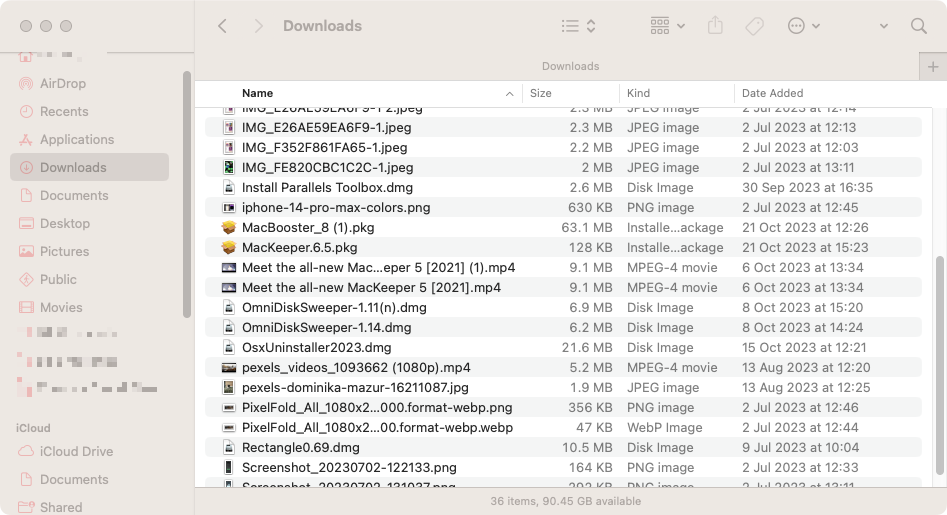Select the Mac...eper 5 [2021] (1).mp4 file
The width and height of the screenshot is (947, 515).
tap(563, 267)
